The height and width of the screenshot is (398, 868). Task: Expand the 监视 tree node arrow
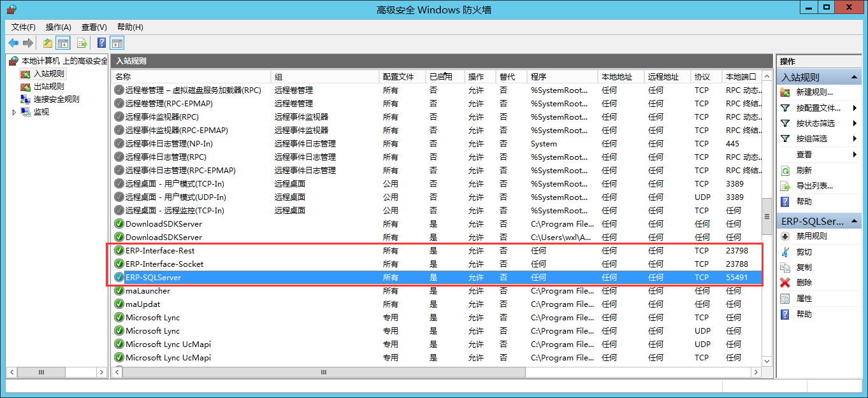coord(14,112)
